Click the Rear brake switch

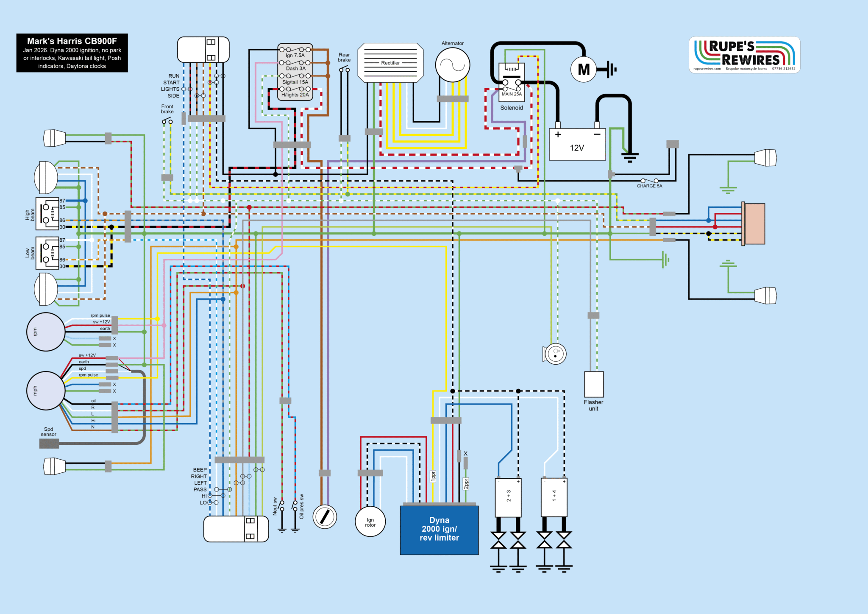coord(344,69)
